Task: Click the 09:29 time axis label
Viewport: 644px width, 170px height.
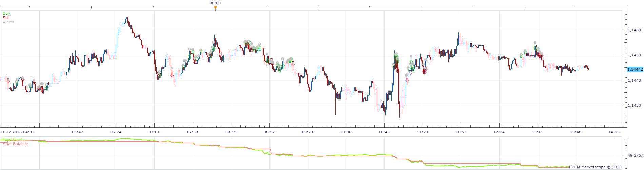Action: (x=307, y=132)
